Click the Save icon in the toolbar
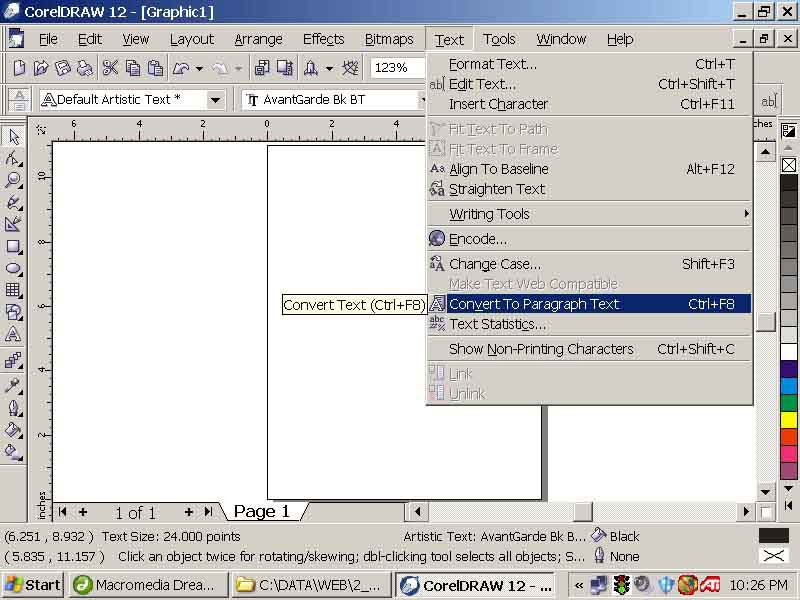This screenshot has width=800, height=600. pyautogui.click(x=62, y=68)
